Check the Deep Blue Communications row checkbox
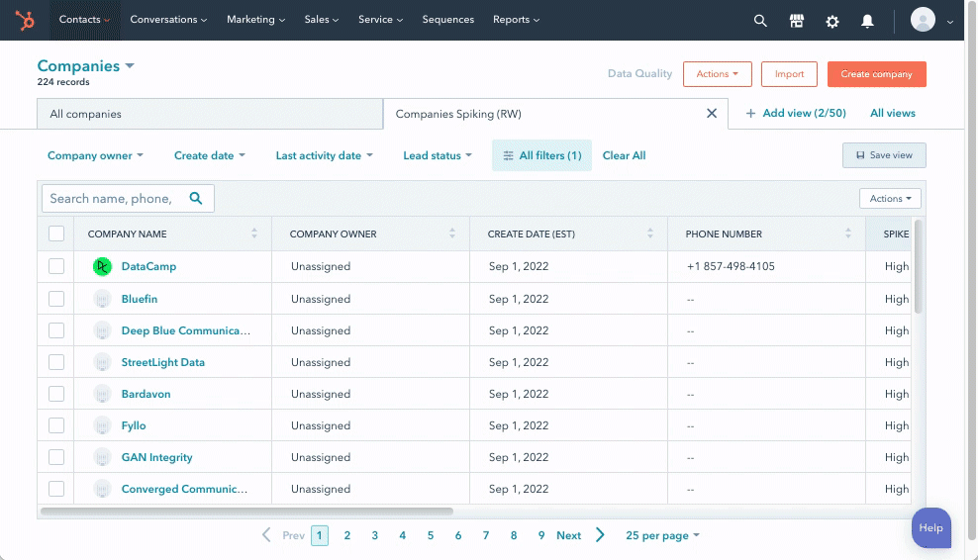This screenshot has height=560, width=978. 56,330
